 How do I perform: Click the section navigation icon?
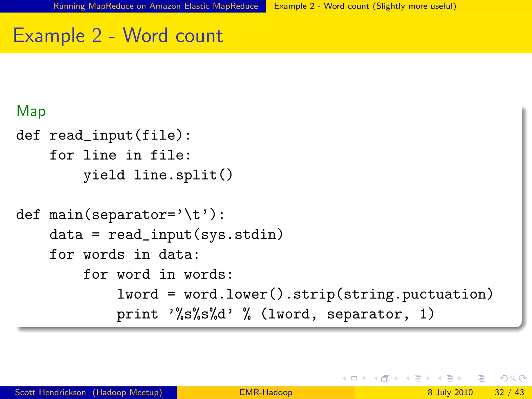[x=450, y=378]
